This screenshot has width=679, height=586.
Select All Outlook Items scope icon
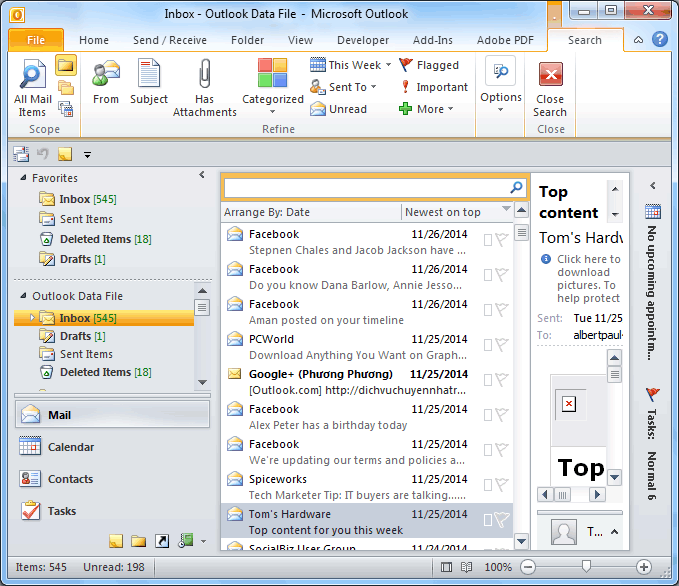click(x=66, y=109)
